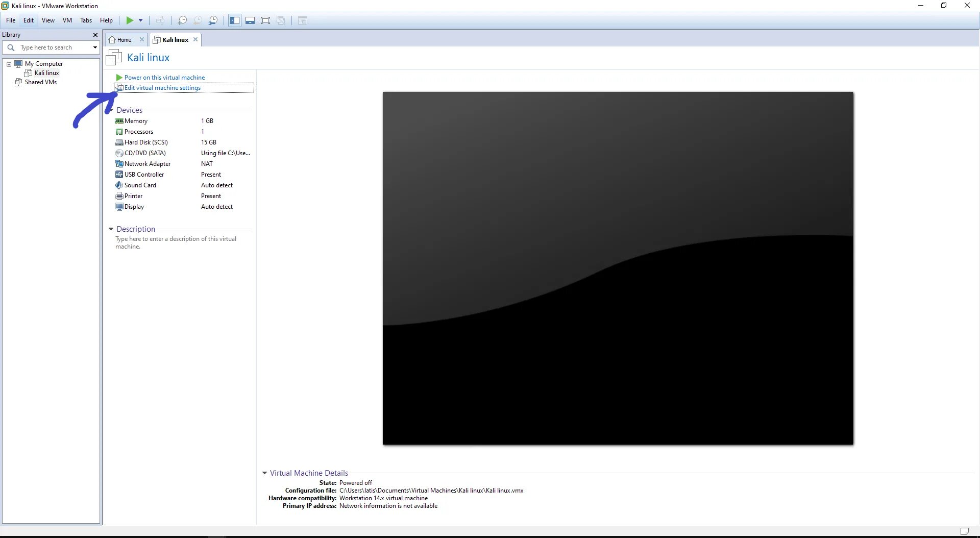Collapse the My Computer tree node
The image size is (980, 538).
click(x=9, y=64)
